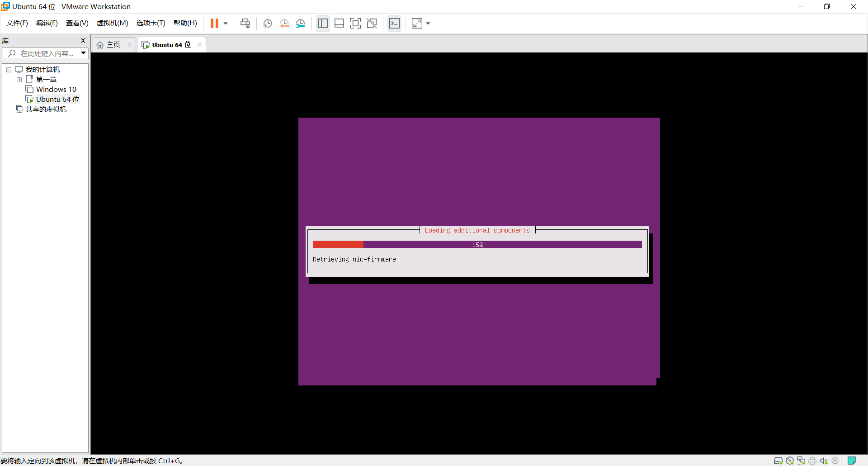This screenshot has height=466, width=868.
Task: Click the network adapter status icon
Action: tap(801, 461)
